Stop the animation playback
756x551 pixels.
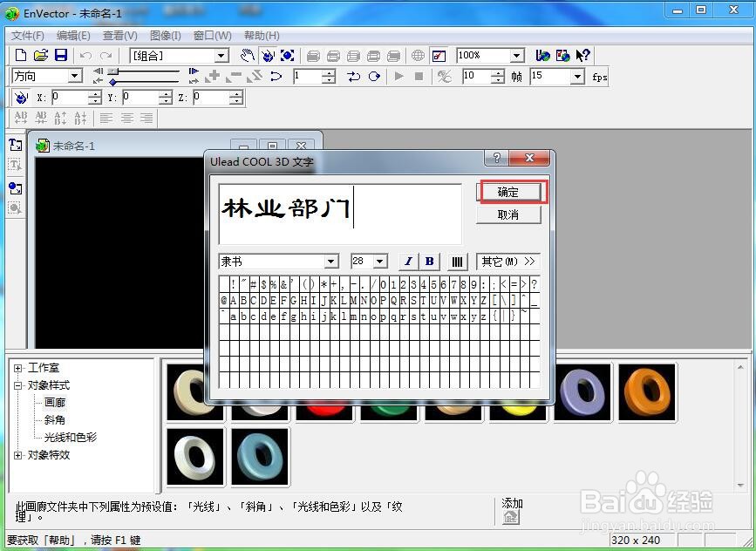point(419,76)
